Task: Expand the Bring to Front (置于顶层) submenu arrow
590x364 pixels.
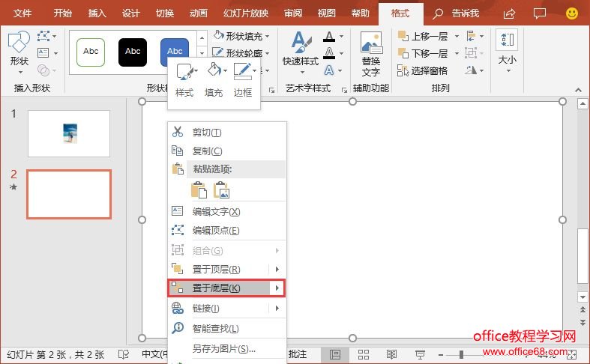Action: point(277,270)
